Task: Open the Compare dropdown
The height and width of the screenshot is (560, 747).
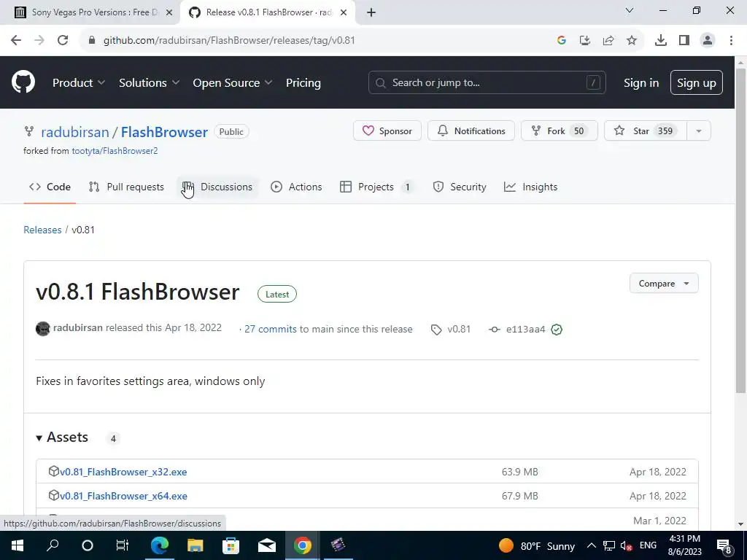Action: tap(664, 284)
